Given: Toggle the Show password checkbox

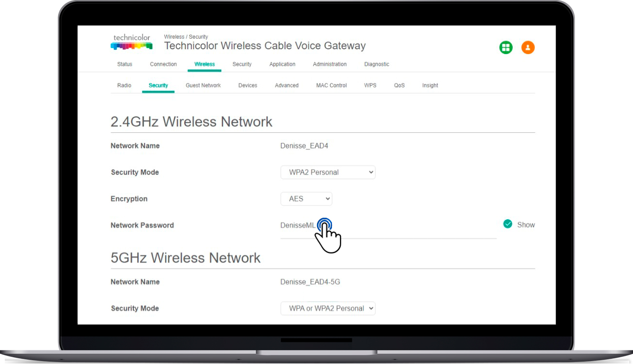Looking at the screenshot, I should pyautogui.click(x=507, y=224).
